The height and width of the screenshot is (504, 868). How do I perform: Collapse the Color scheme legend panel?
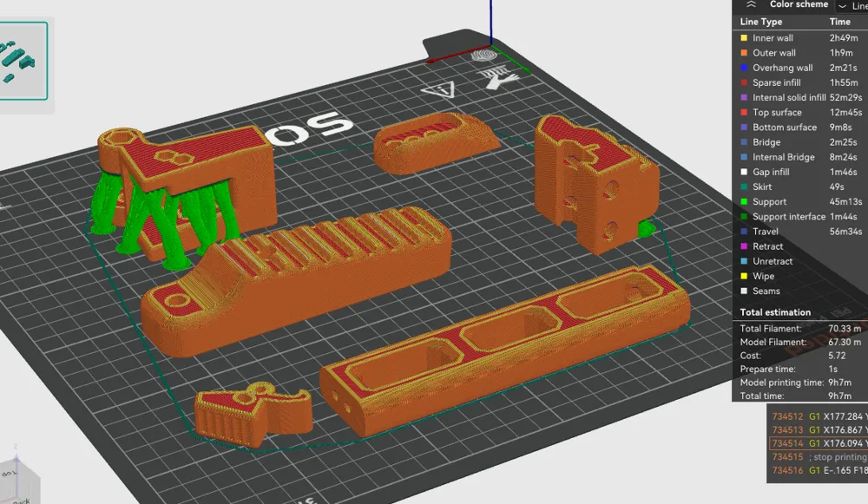[751, 4]
